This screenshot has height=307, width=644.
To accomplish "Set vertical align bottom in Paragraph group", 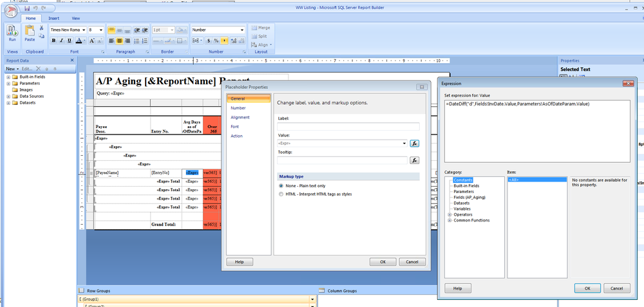I will [x=127, y=30].
